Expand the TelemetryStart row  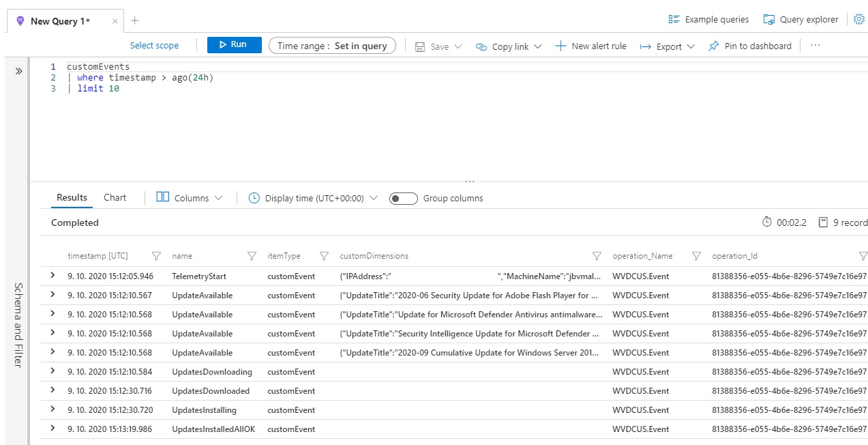(53, 276)
